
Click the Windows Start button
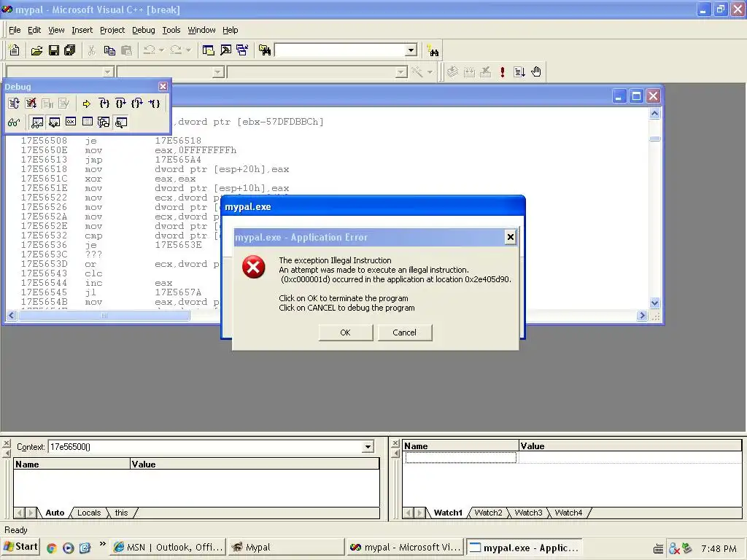20,547
